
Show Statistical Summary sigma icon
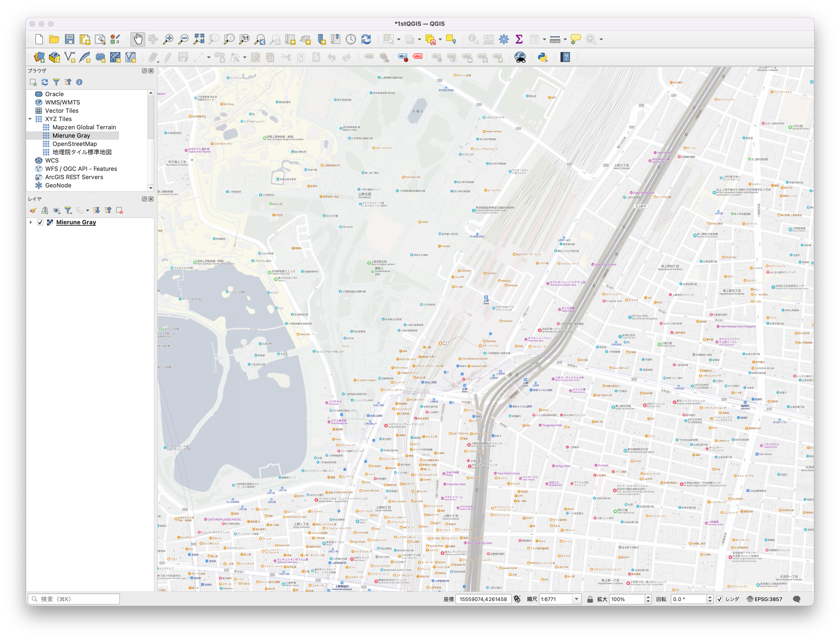(x=519, y=39)
